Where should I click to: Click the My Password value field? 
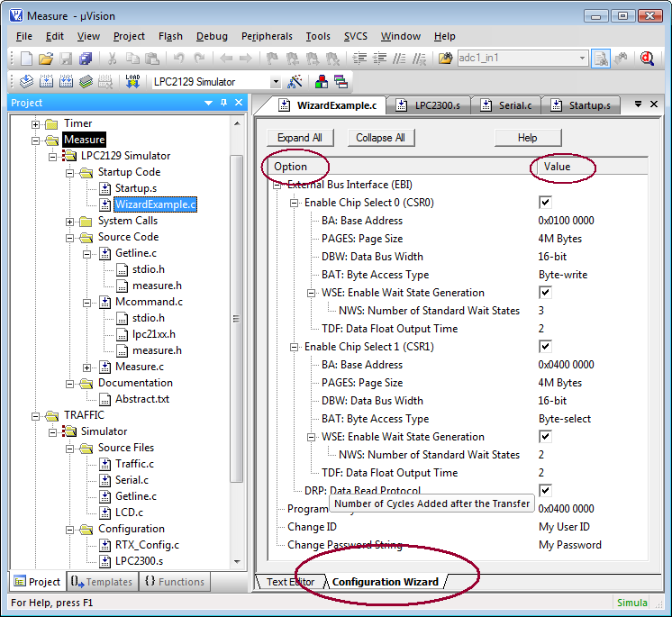(570, 545)
